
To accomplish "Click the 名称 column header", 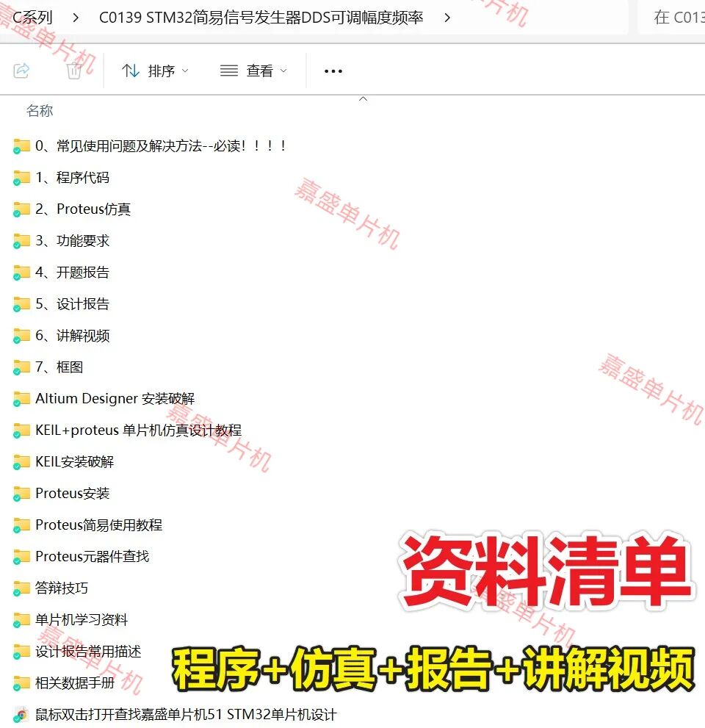I will click(40, 110).
